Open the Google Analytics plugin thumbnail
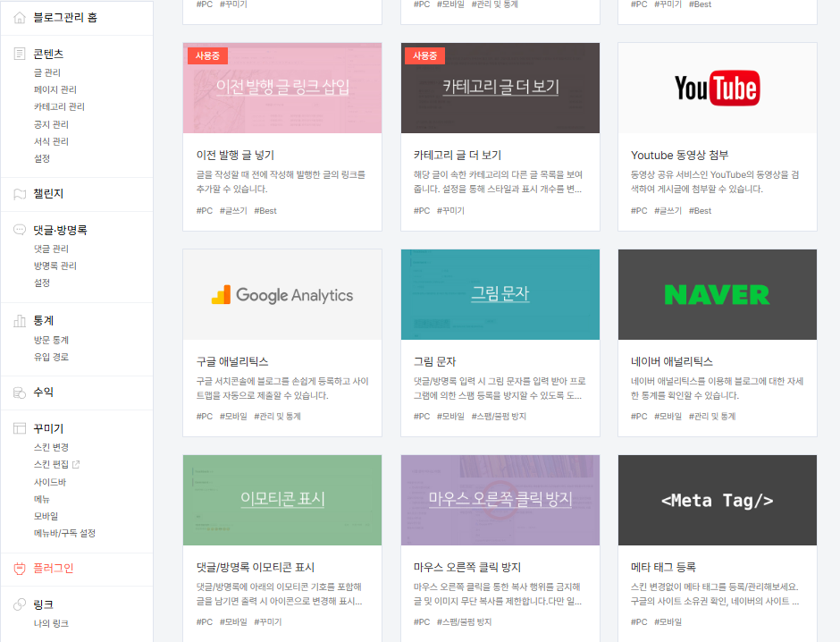840x642 pixels. (x=282, y=294)
